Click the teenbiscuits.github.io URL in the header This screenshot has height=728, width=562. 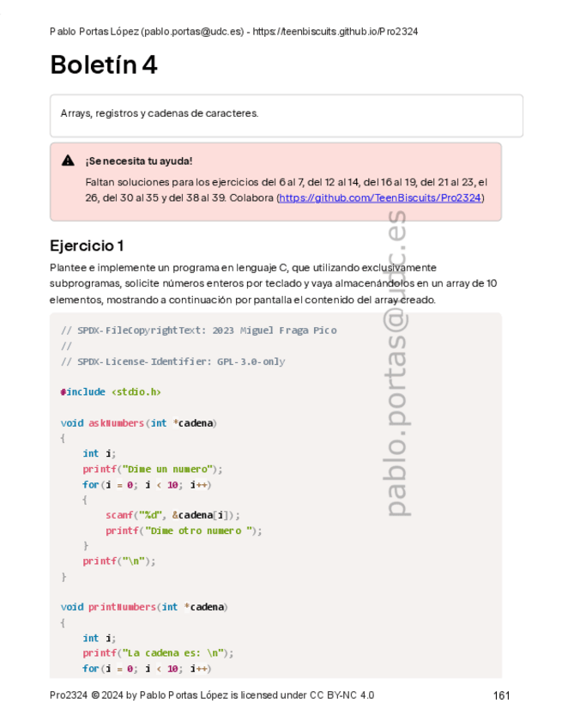(x=335, y=31)
